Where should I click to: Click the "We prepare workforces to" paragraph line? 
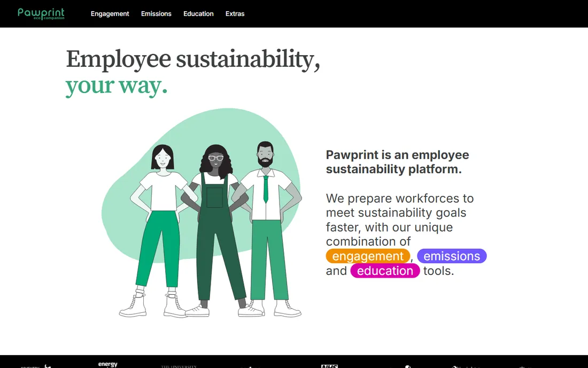coord(400,198)
